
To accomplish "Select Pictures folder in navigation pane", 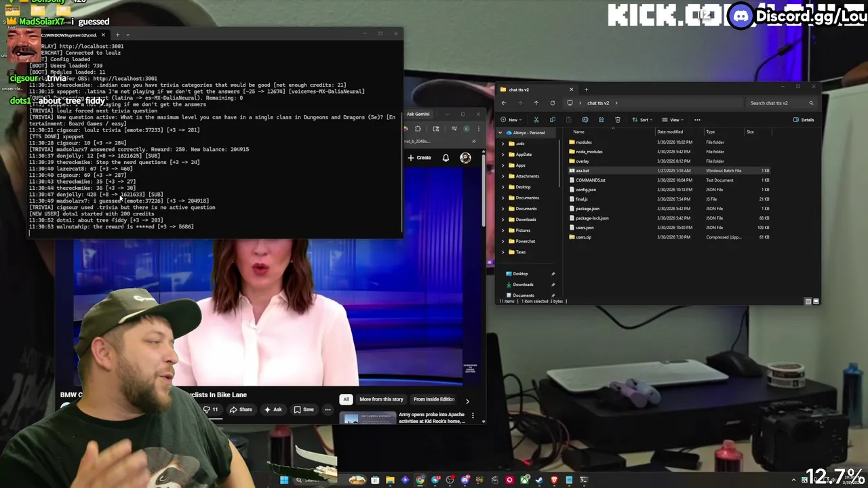I will point(522,230).
